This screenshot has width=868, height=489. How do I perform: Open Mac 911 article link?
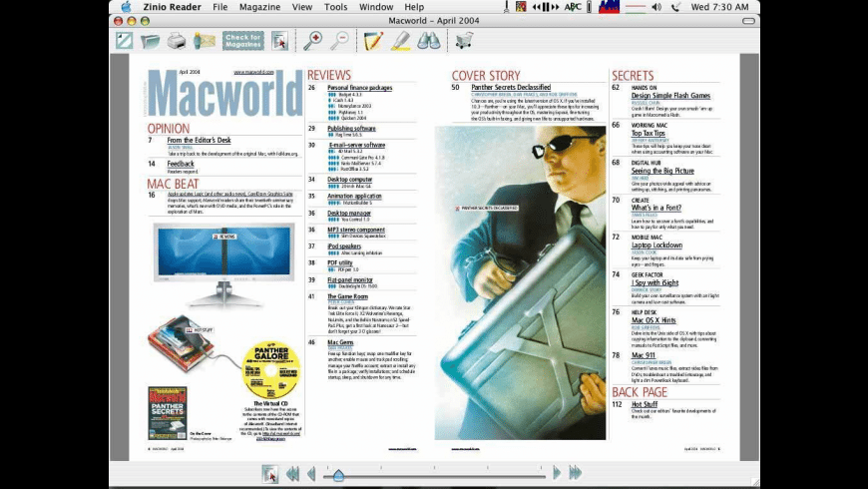(x=644, y=355)
